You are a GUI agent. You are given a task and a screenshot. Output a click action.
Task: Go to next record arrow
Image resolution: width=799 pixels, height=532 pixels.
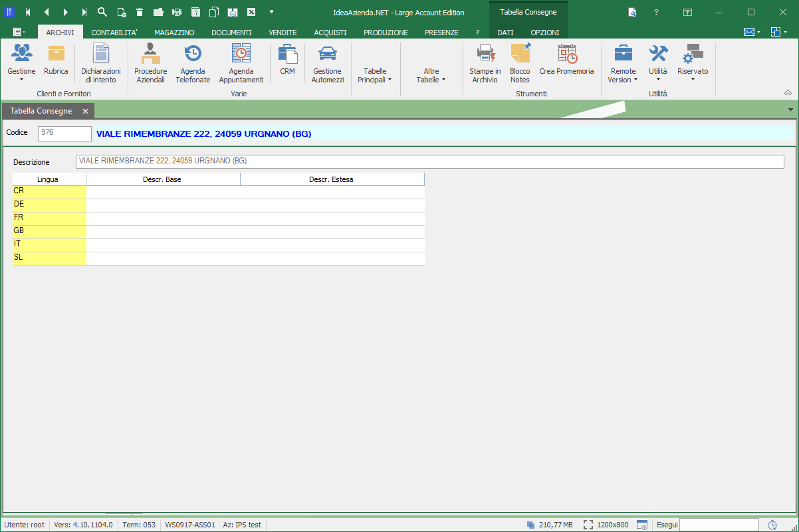pos(65,12)
